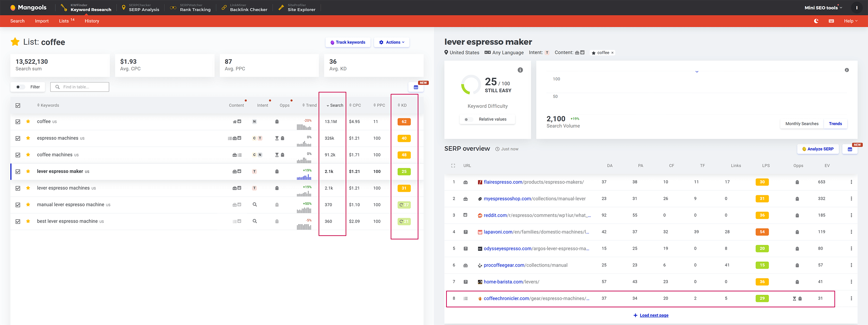The image size is (868, 325).
Task: Sort by PPC column header
Action: pyautogui.click(x=379, y=105)
